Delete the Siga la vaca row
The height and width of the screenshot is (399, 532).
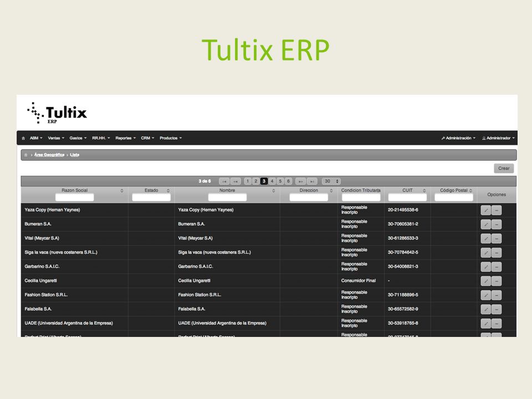497,253
